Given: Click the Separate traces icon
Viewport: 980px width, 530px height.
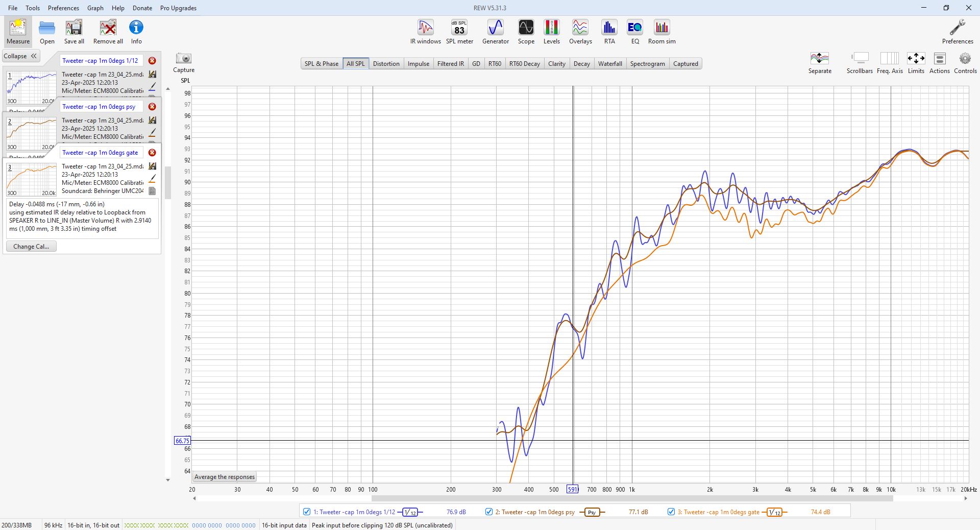Looking at the screenshot, I should click(820, 63).
